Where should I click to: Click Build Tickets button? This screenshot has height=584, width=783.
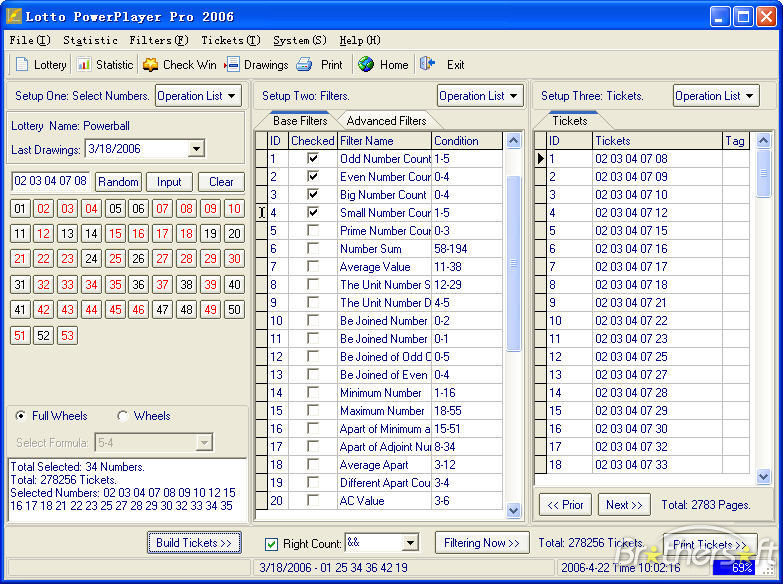(x=194, y=543)
